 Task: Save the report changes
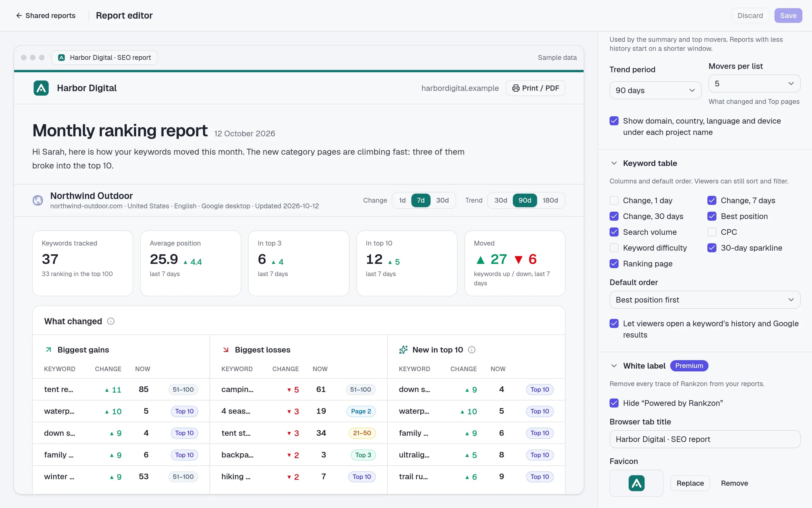(x=788, y=16)
